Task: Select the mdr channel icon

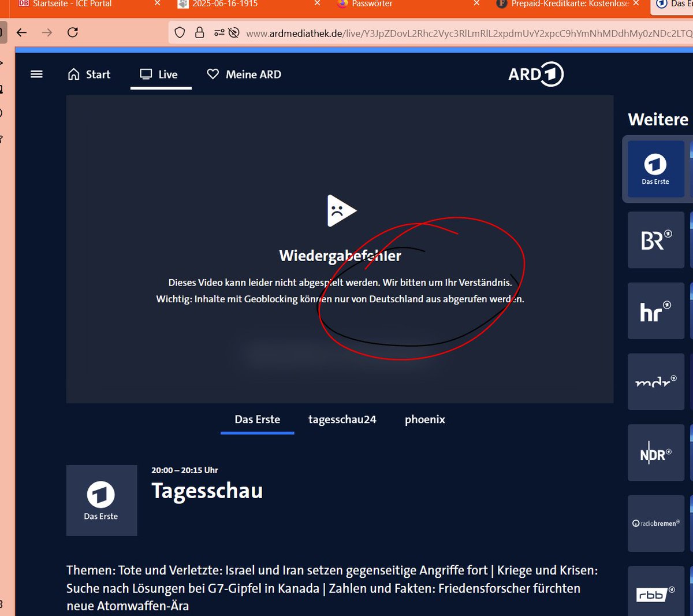Action: pyautogui.click(x=655, y=381)
